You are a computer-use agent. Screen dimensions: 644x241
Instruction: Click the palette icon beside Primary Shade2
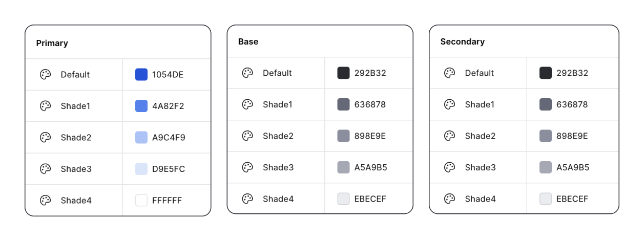click(46, 138)
